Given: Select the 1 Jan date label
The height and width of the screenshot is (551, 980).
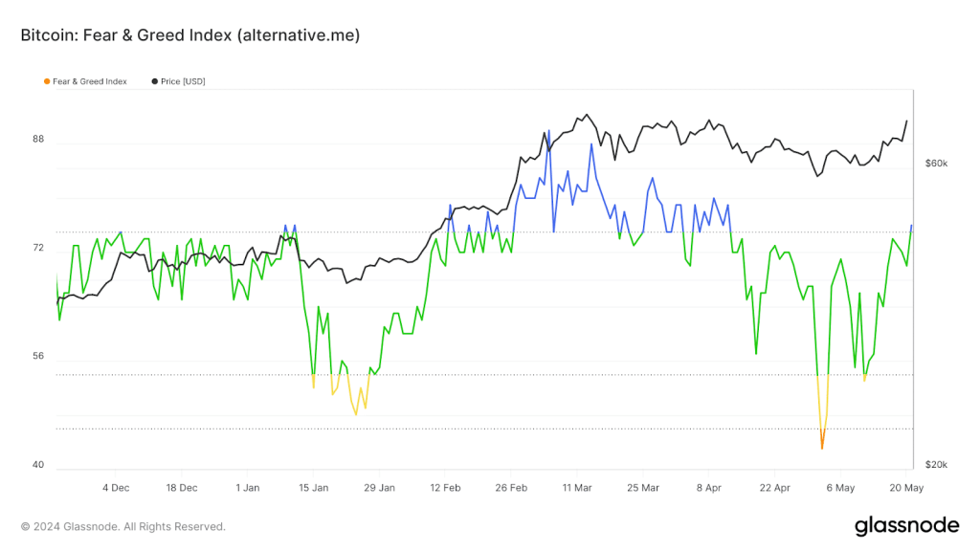Looking at the screenshot, I should pos(247,487).
